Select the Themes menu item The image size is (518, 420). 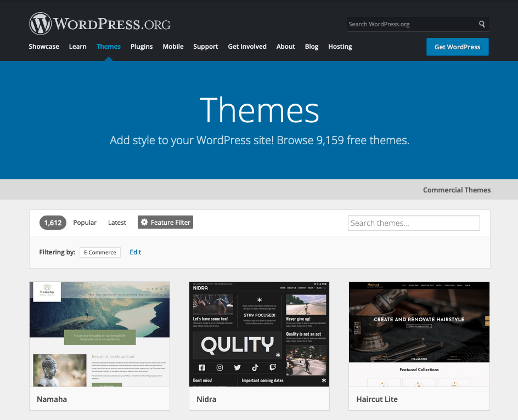pyautogui.click(x=108, y=47)
